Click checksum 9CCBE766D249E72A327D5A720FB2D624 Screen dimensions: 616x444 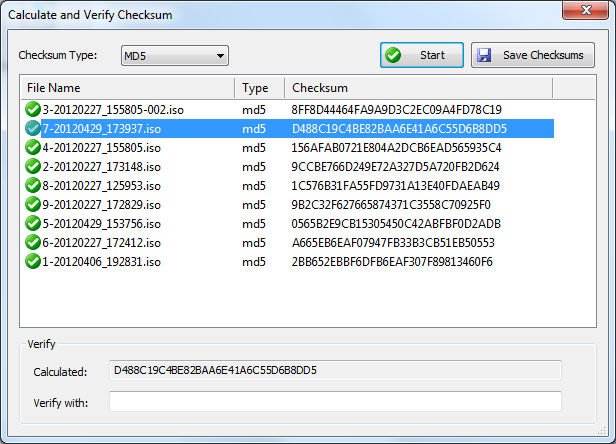[395, 167]
